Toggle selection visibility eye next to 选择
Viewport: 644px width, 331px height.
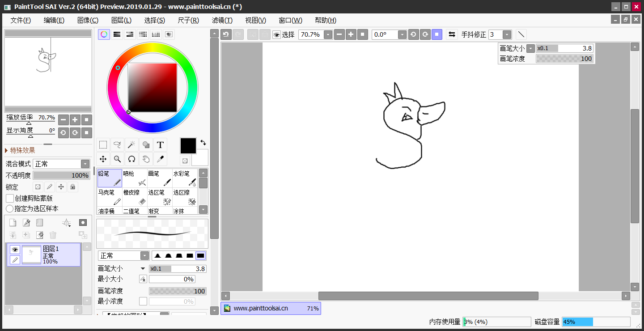coord(276,34)
